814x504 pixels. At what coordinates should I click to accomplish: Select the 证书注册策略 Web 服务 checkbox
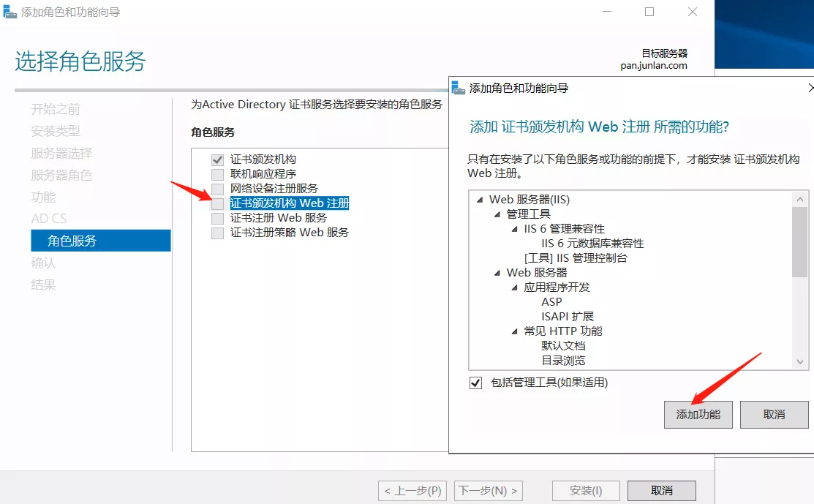pos(217,233)
